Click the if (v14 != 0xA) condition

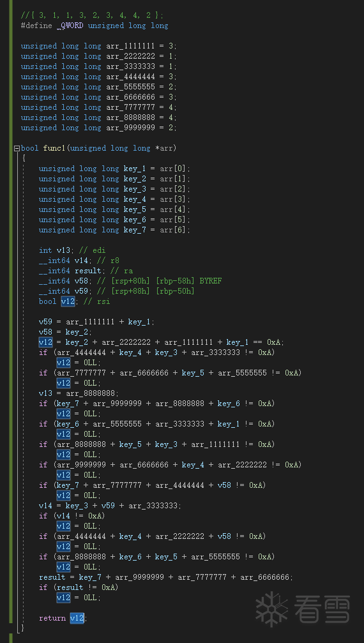click(x=72, y=516)
